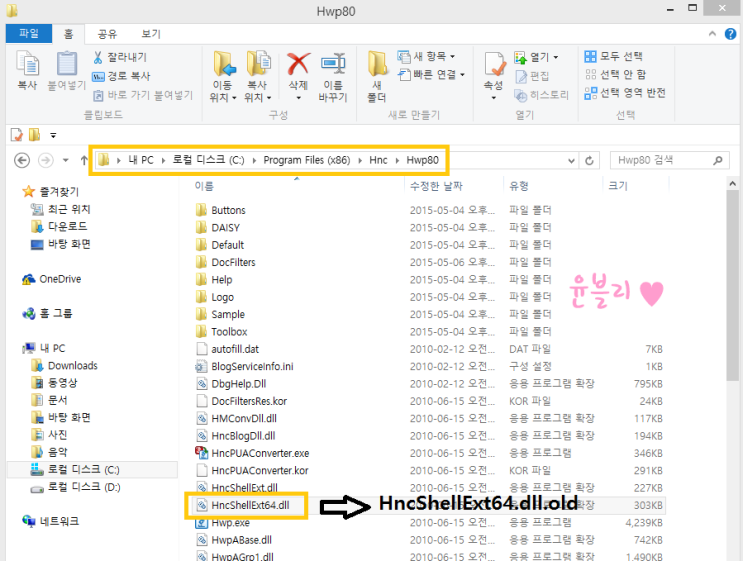Image resolution: width=743 pixels, height=561 pixels.
Task: Select 로컬 디스크 (D:) in sidebar
Action: click(75, 487)
